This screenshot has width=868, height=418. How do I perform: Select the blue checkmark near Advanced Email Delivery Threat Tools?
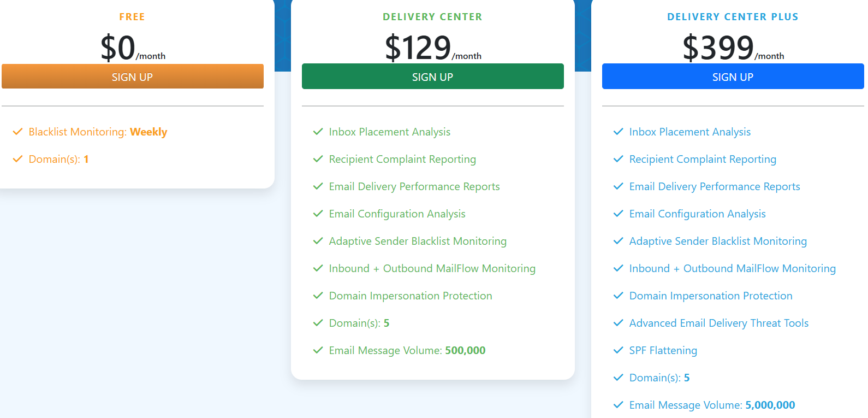619,322
